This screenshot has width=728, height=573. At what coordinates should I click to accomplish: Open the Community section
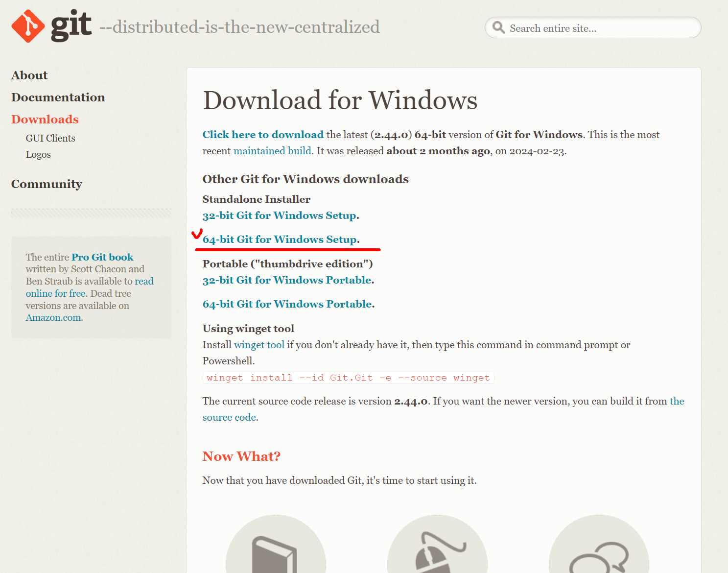coord(47,184)
